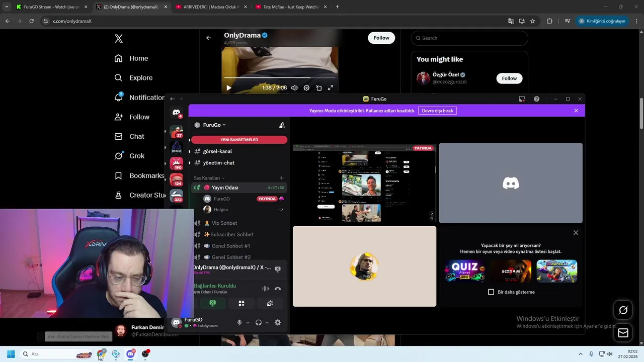Open the FuruGO live stream preview tile

[364, 184]
